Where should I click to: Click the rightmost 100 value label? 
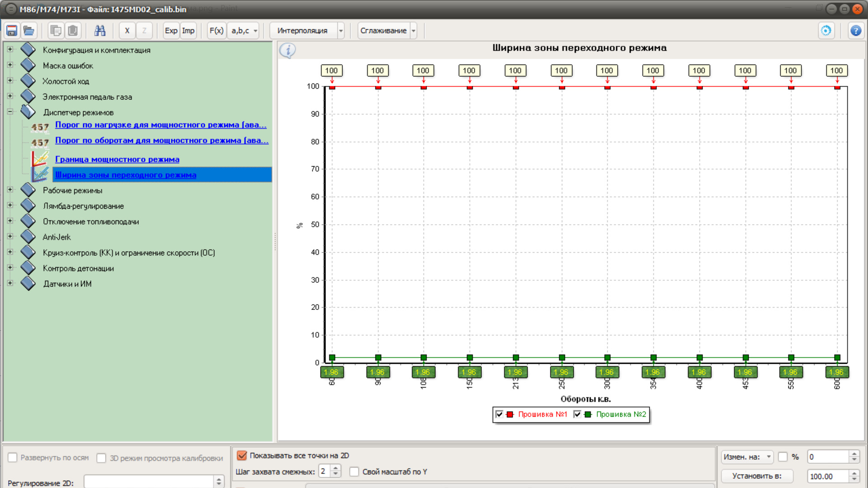pyautogui.click(x=836, y=70)
